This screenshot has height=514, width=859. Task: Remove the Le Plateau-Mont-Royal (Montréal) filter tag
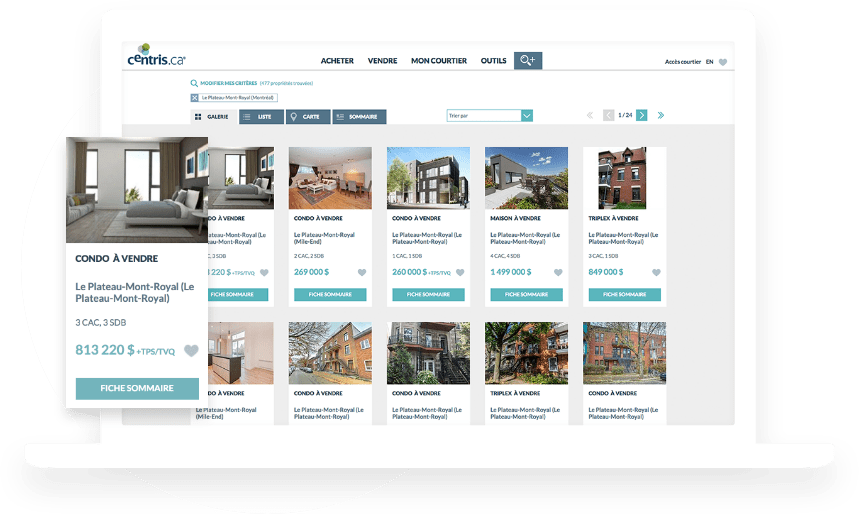pyautogui.click(x=194, y=98)
